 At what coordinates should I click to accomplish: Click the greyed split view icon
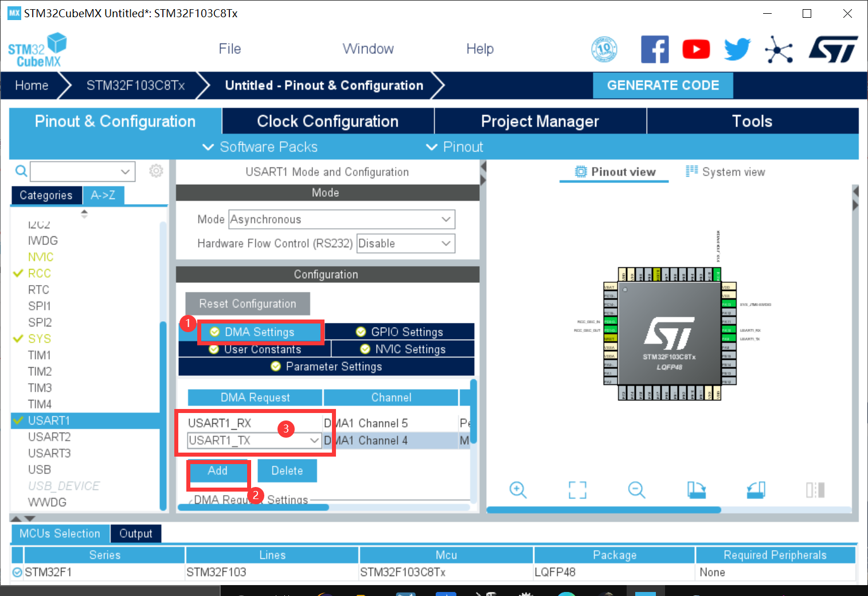tap(815, 490)
